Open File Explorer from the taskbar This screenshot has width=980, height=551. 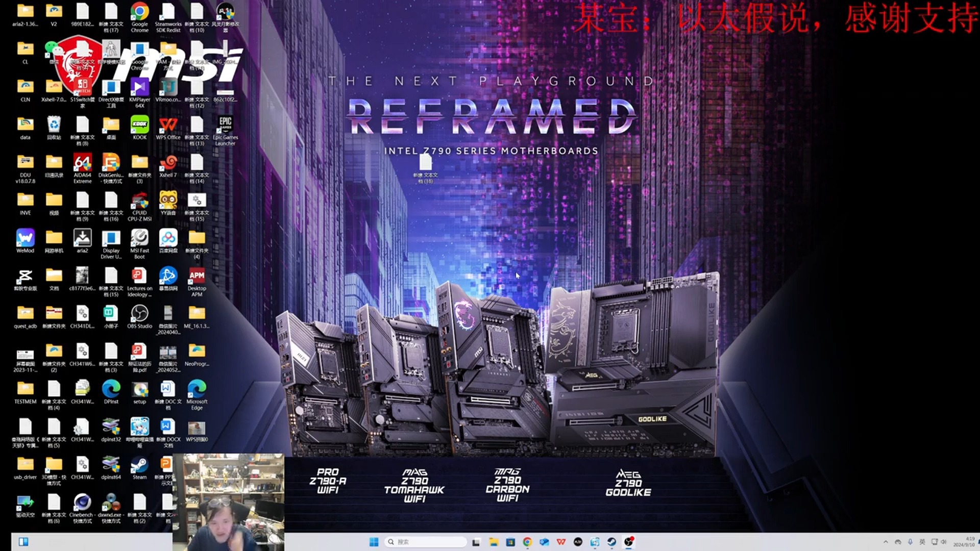493,542
